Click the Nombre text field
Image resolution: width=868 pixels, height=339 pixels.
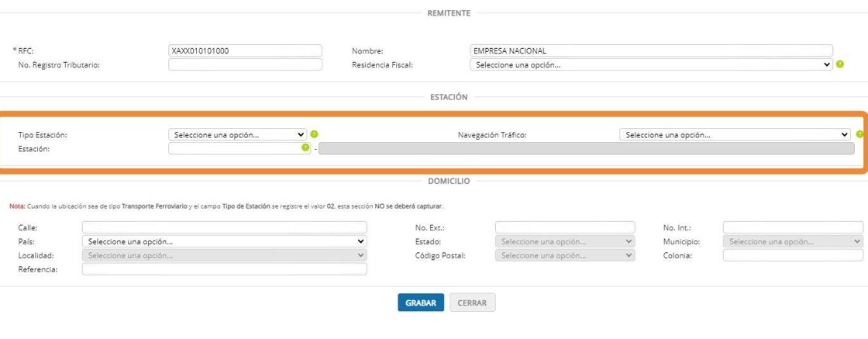(651, 51)
